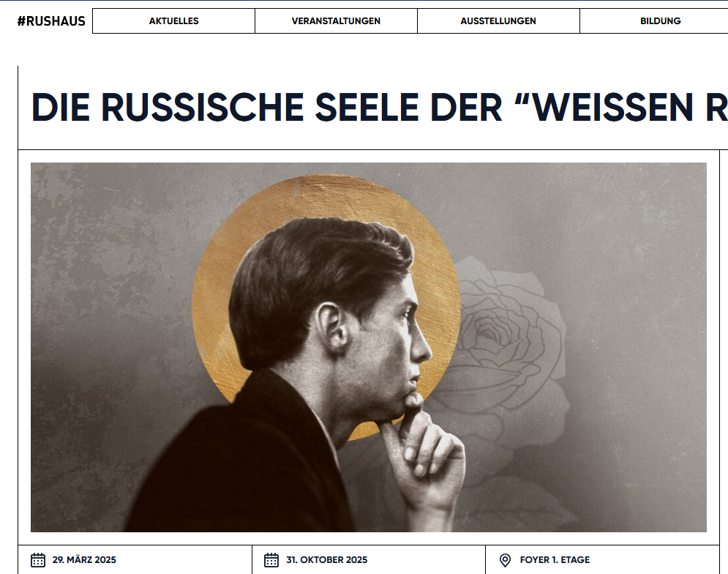Click the calendar icon beside 29. März 2025
728x574 pixels.
click(38, 560)
